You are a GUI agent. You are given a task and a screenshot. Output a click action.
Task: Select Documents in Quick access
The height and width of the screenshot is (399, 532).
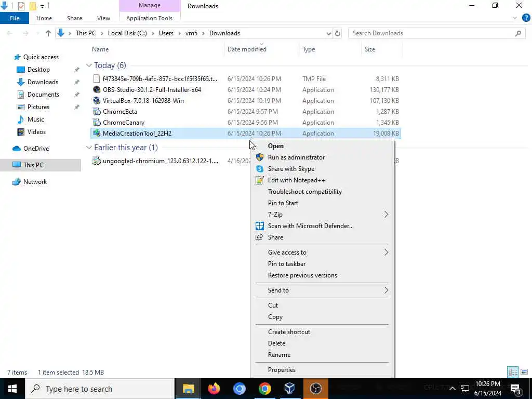43,95
